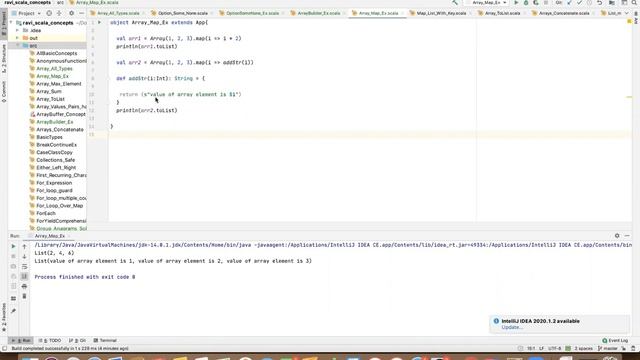Click the Run tool window button
The height and width of the screenshot is (360, 640).
21,340
